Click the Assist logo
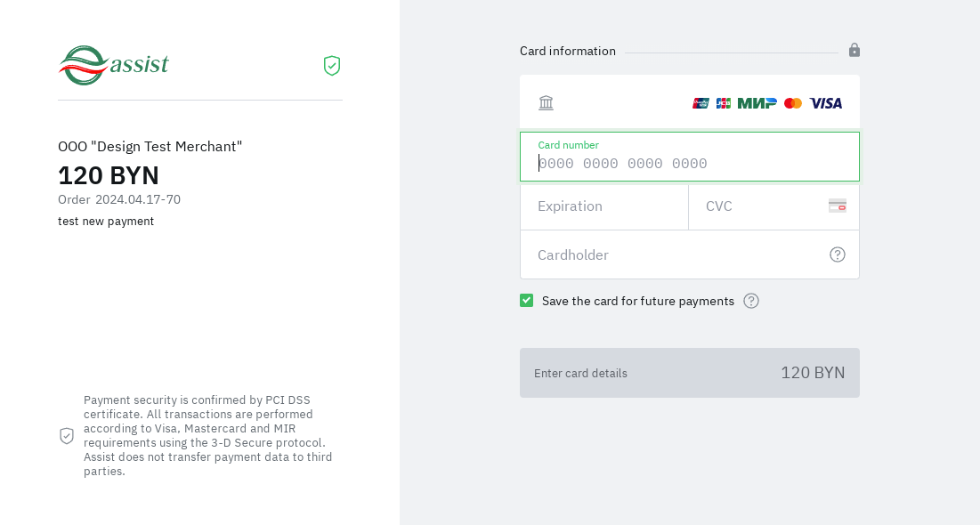980x525 pixels. point(114,65)
